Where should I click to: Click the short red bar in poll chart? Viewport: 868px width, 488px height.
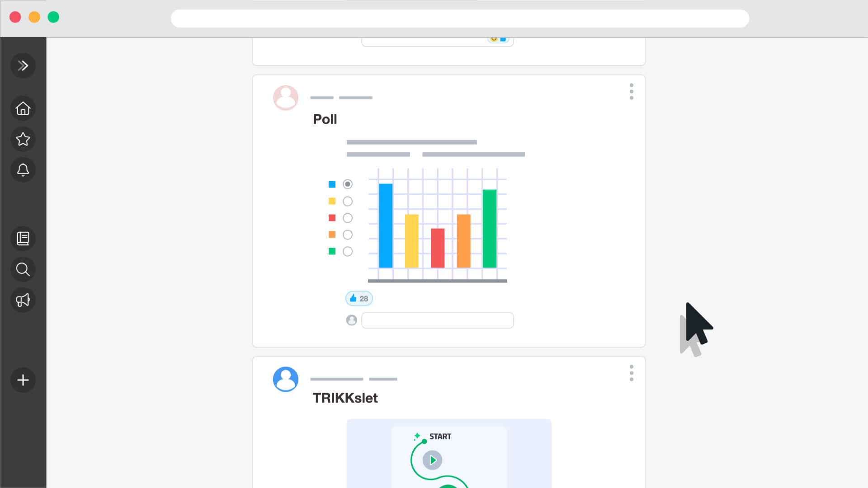438,248
